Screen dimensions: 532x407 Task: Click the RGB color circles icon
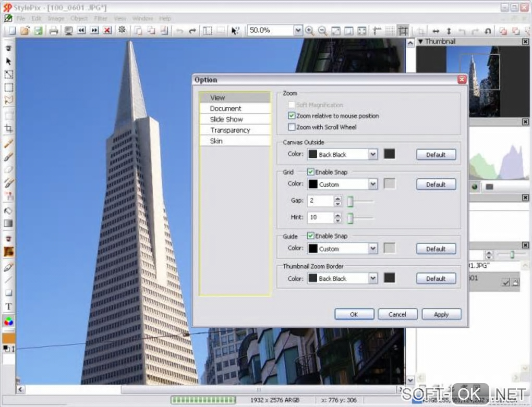coord(8,321)
